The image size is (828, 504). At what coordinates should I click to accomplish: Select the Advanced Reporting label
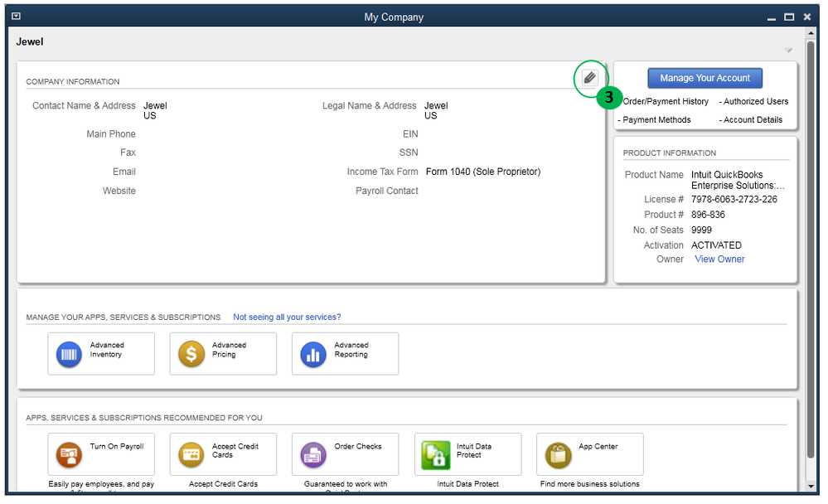[351, 350]
